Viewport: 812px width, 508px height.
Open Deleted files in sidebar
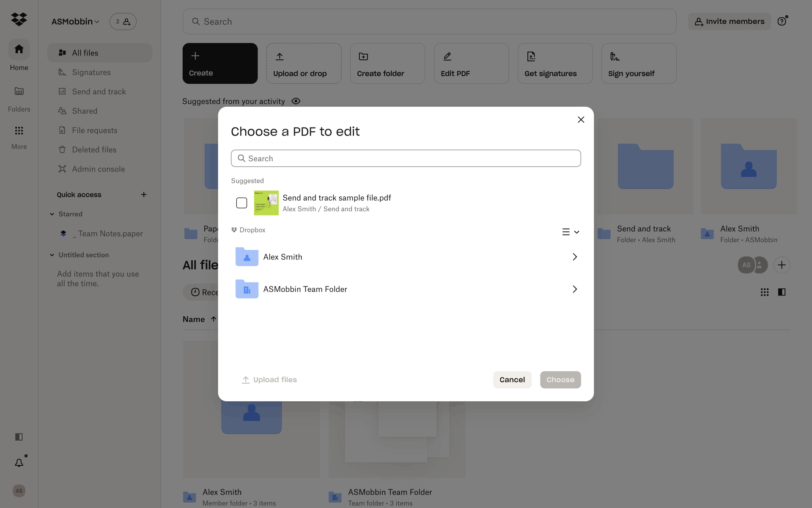pos(100,149)
